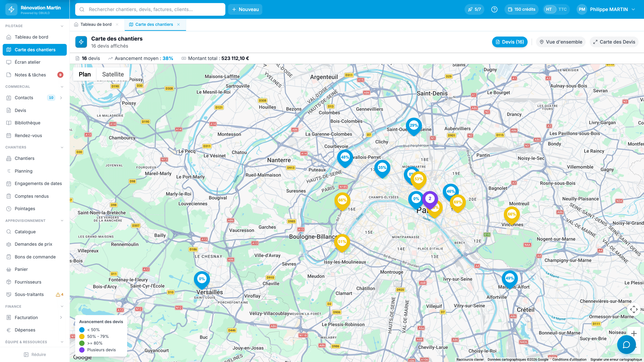This screenshot has height=362, width=644.
Task: Open Carte des Devis fullscreen button
Action: [614, 42]
